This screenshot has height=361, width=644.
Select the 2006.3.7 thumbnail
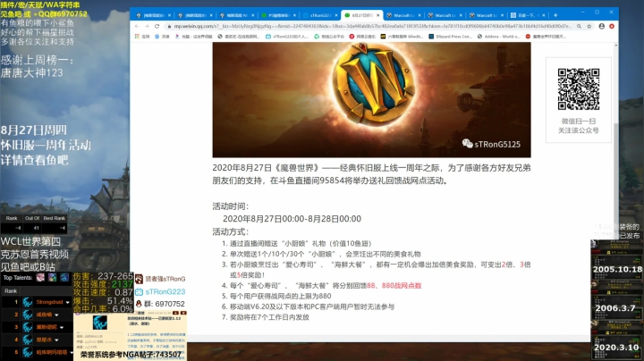(617, 298)
